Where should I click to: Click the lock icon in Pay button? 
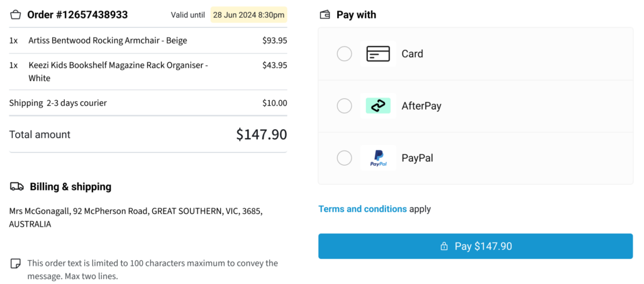click(x=443, y=247)
